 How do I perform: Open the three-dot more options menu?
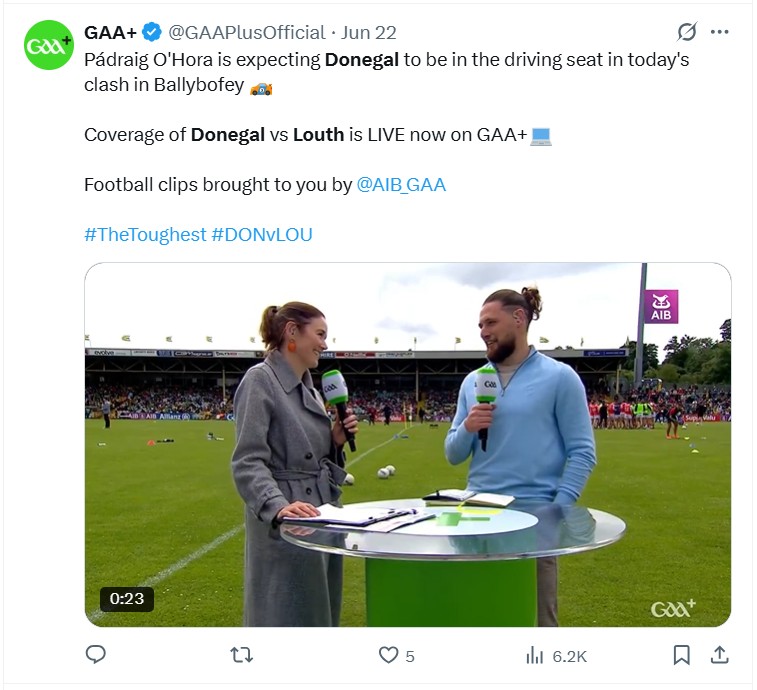[720, 32]
